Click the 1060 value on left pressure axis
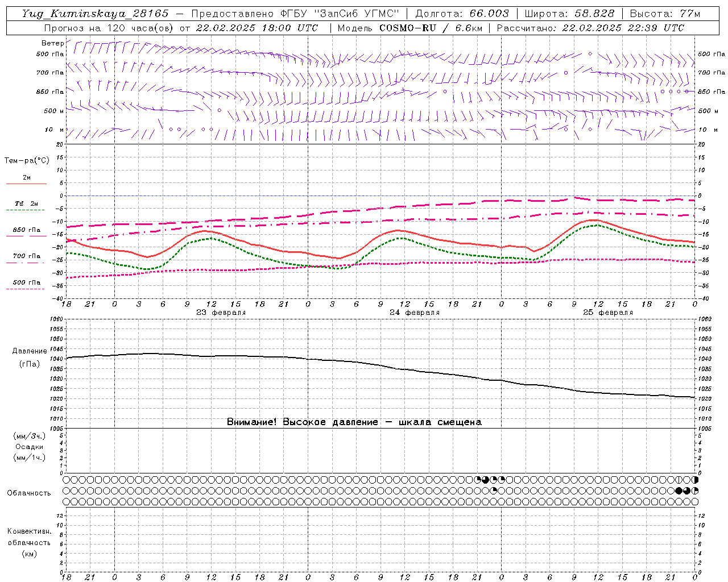The width and height of the screenshot is (728, 582). (57, 319)
